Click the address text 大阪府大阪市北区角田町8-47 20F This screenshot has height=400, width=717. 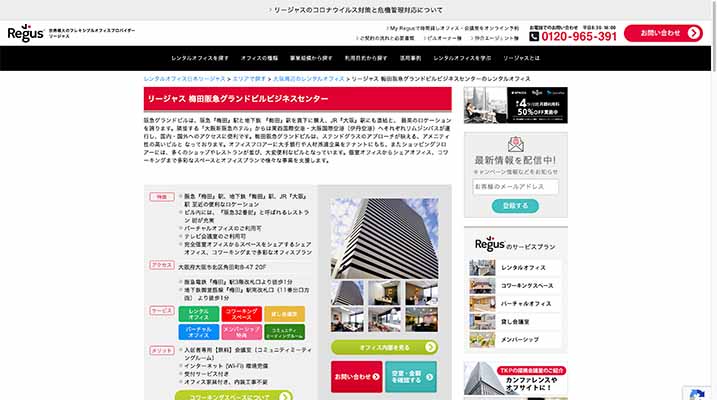click(x=222, y=267)
